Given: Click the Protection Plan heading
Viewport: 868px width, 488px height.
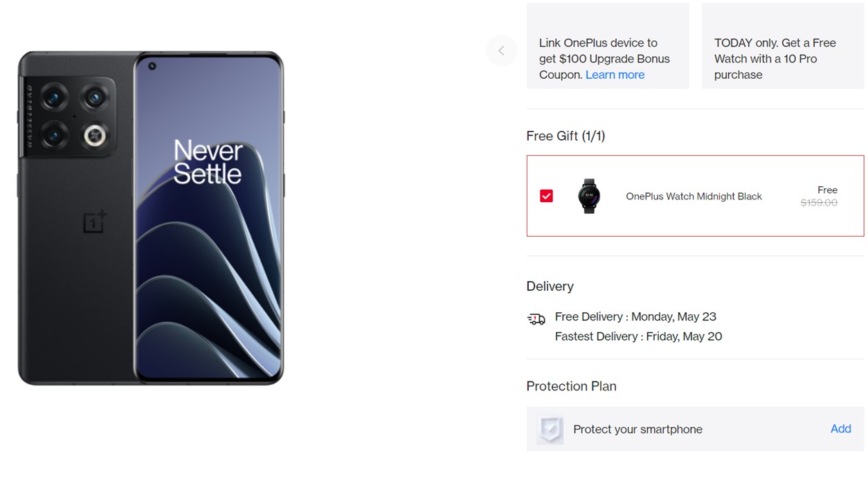Looking at the screenshot, I should coord(571,386).
